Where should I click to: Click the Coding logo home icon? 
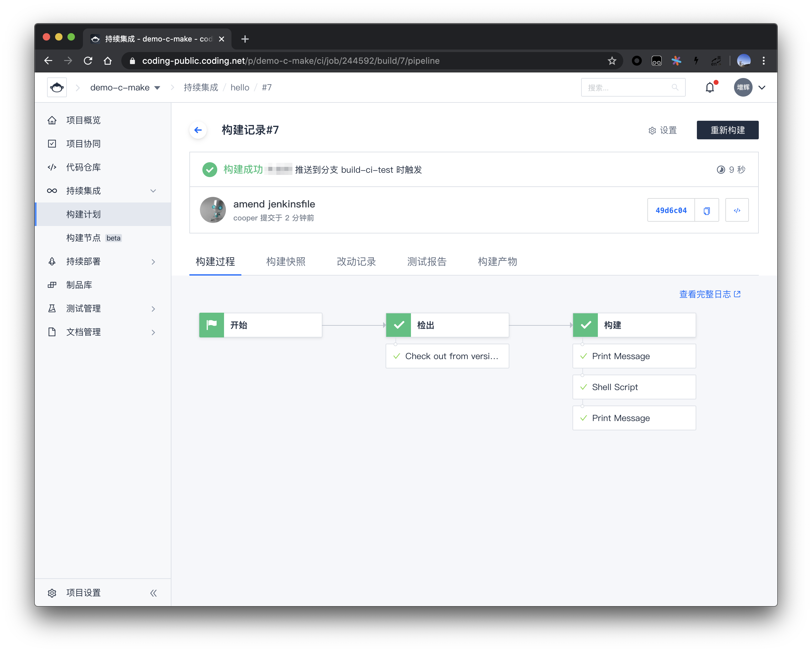coord(57,87)
